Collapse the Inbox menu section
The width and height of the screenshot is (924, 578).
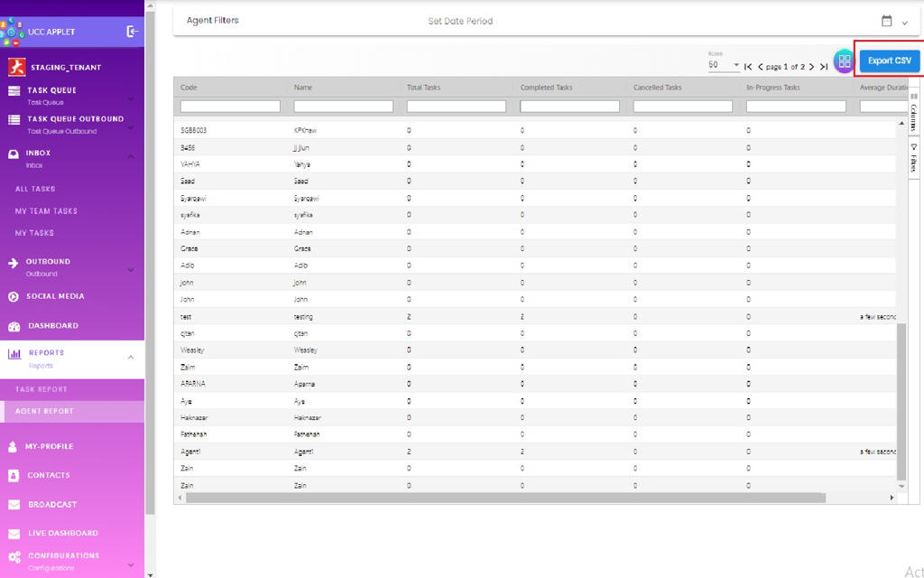tap(130, 157)
